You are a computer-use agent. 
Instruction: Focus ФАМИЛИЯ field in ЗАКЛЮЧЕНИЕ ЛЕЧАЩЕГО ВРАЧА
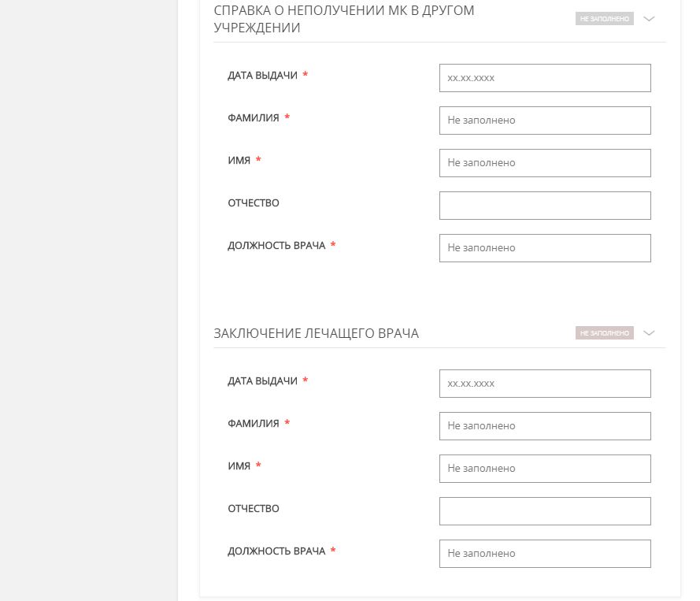coord(545,426)
